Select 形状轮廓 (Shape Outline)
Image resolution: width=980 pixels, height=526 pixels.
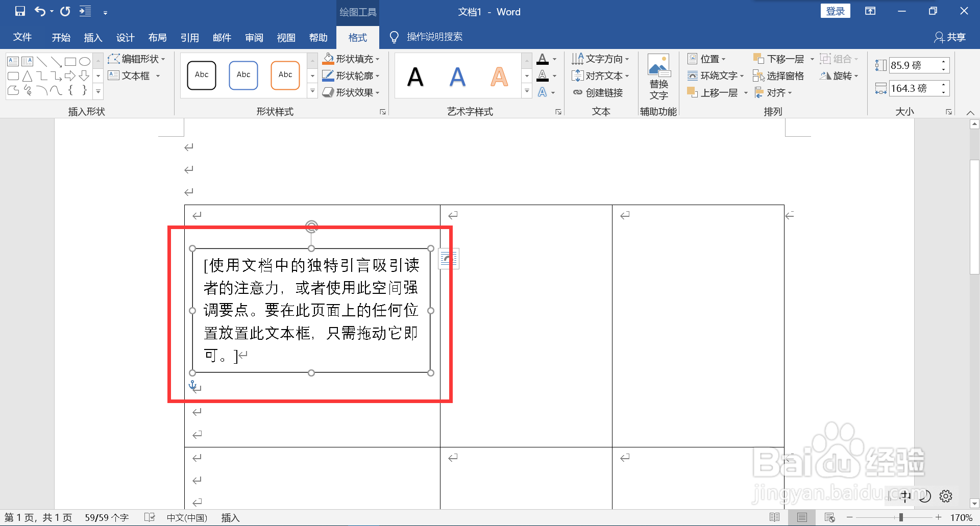click(352, 76)
